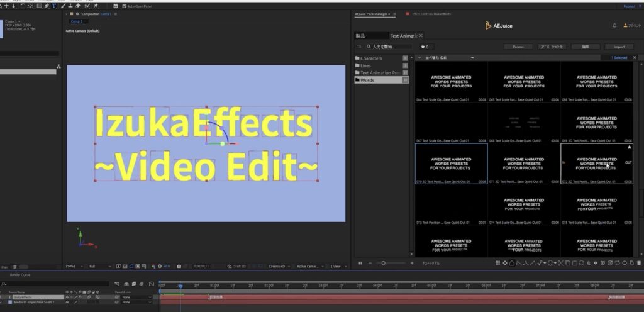
Task: Toggle favorite star on preset 072
Action: (x=629, y=147)
